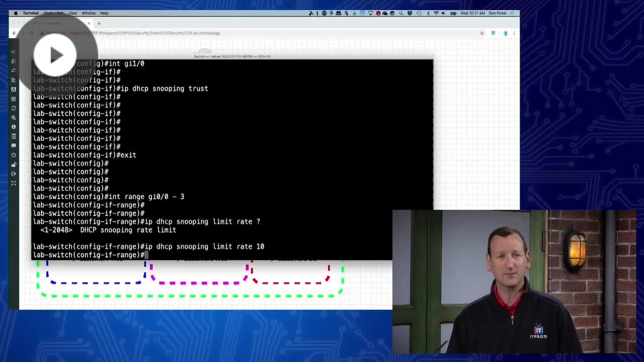The width and height of the screenshot is (644, 362).
Task: Select the text object 'A' icon in sidebar
Action: pos(14,89)
